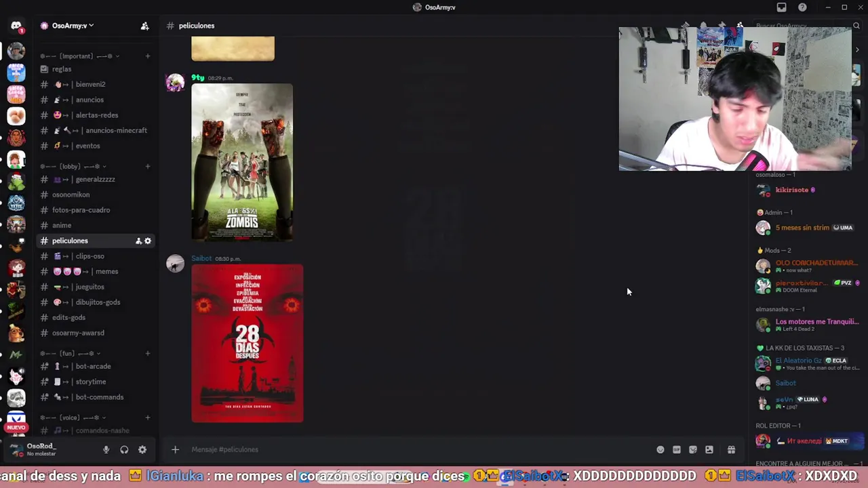
Task: Click the message attachment plus button
Action: coord(175,449)
